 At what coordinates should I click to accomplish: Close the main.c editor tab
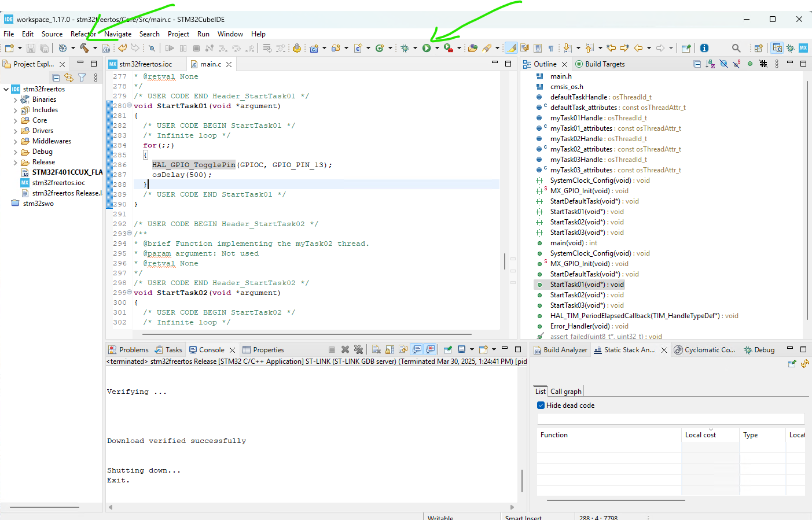tap(229, 64)
